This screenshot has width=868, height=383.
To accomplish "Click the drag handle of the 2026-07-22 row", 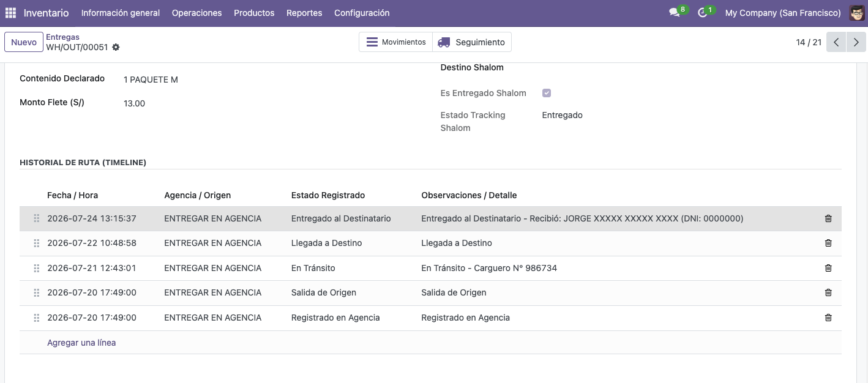I will coord(36,243).
